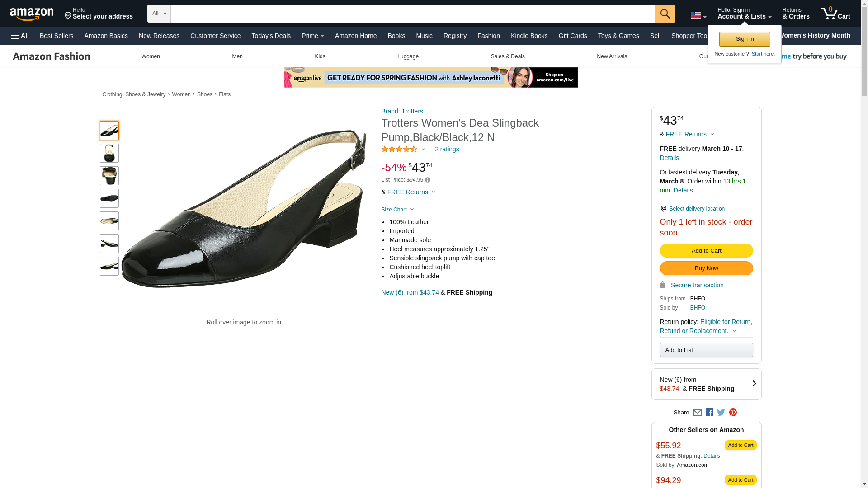Click the List Price info icon
868x488 pixels.
pyautogui.click(x=428, y=180)
